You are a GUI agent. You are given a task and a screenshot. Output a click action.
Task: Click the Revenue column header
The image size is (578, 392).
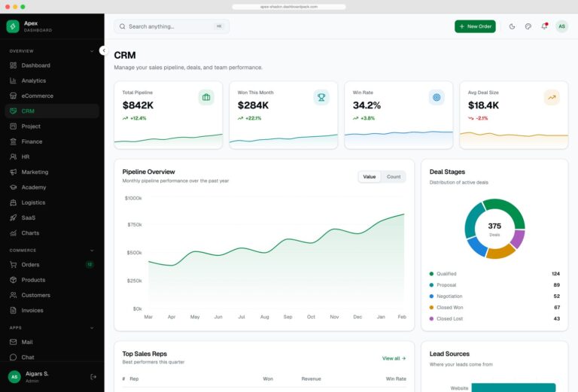pyautogui.click(x=311, y=378)
